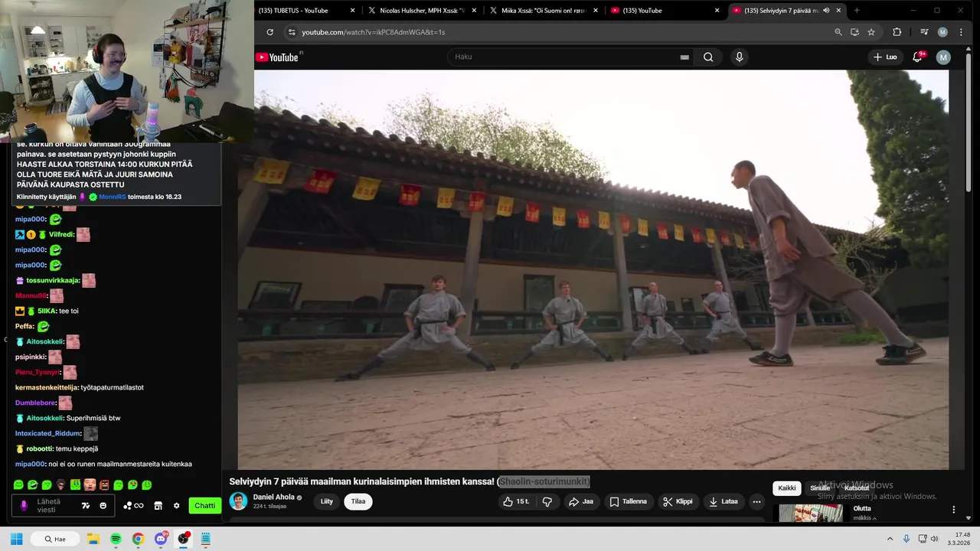Viewport: 980px width, 551px height.
Task: Open Chrome media controls icon
Action: (x=924, y=32)
